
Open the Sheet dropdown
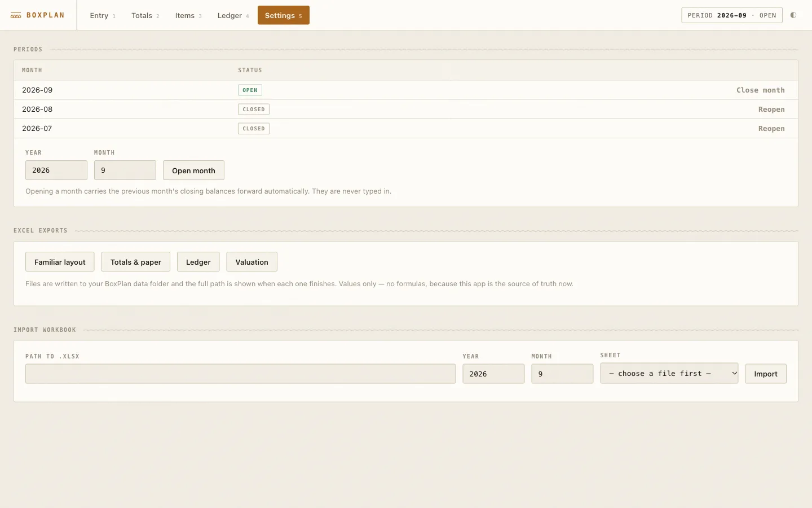pyautogui.click(x=669, y=373)
